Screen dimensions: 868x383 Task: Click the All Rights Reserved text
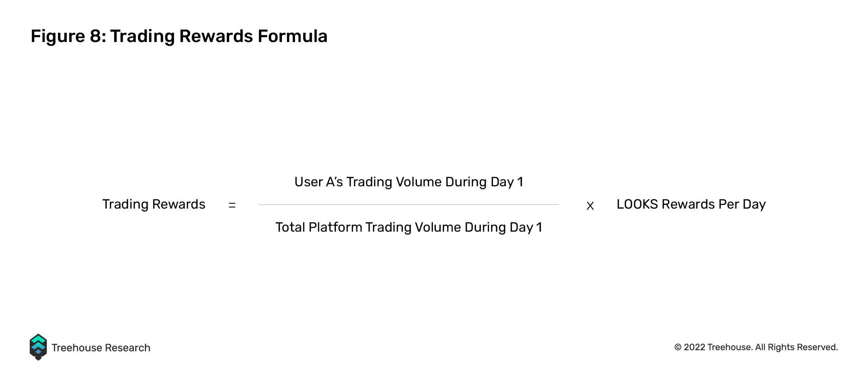[797, 347]
